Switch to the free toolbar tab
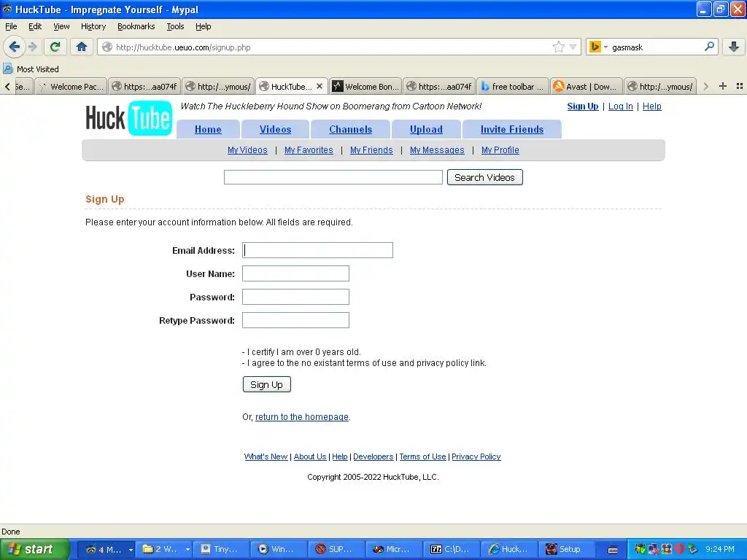The image size is (747, 560). click(x=513, y=86)
